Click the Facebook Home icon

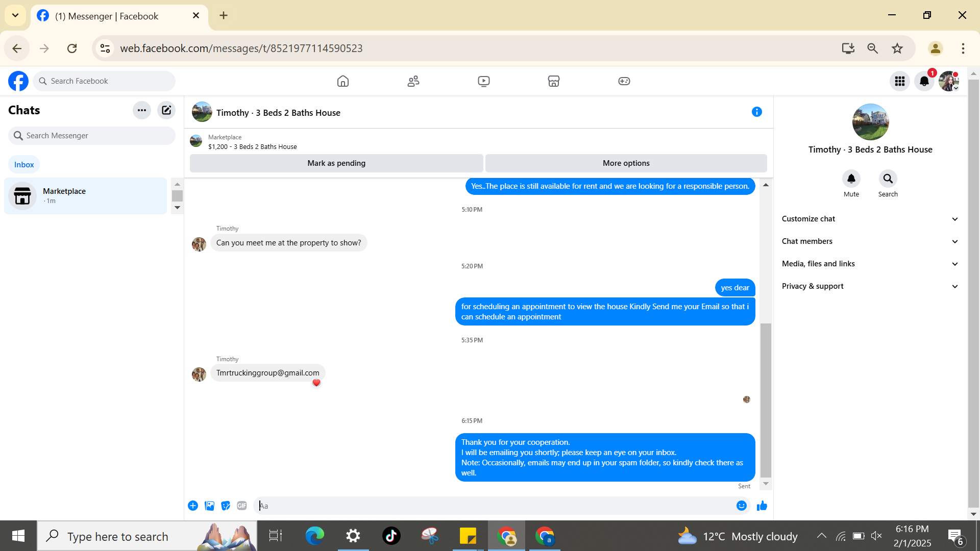coord(343,81)
